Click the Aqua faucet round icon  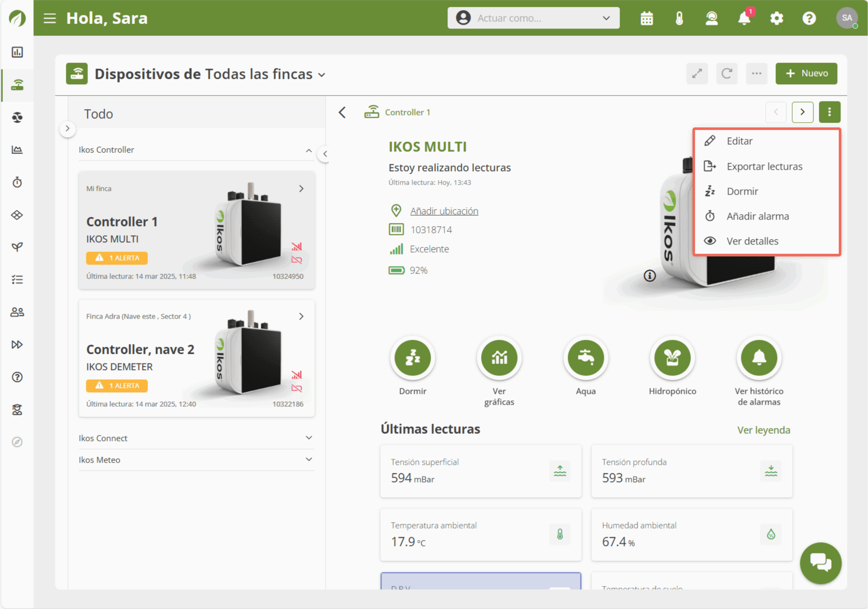point(585,358)
